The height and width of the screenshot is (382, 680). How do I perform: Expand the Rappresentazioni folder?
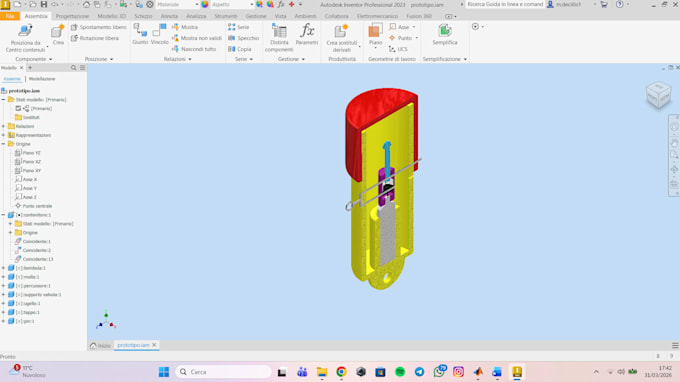[x=3, y=135]
